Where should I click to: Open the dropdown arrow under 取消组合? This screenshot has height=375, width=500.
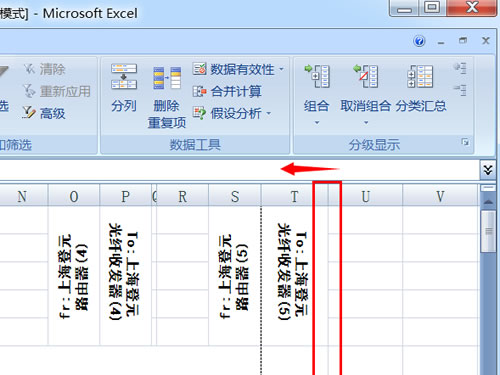[x=366, y=123]
